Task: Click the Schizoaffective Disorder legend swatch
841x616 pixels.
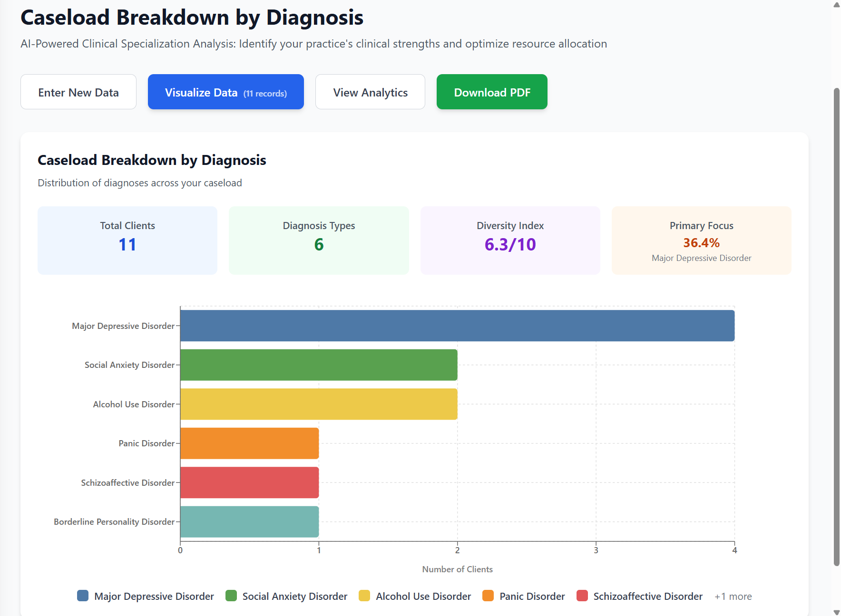Action: click(582, 596)
